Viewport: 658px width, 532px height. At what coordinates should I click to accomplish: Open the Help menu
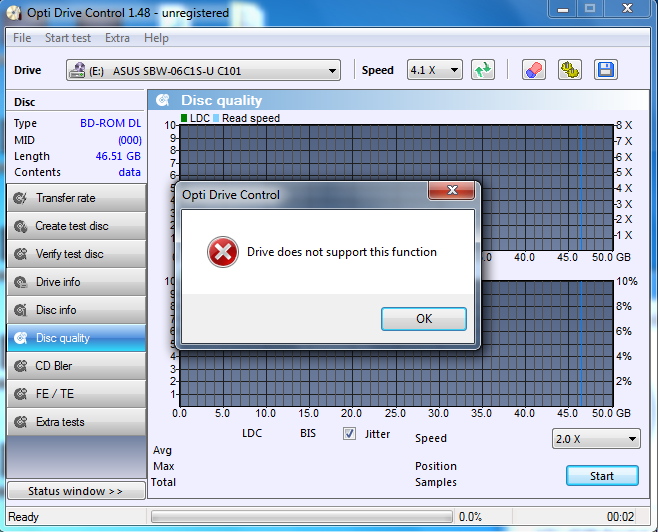[x=156, y=38]
